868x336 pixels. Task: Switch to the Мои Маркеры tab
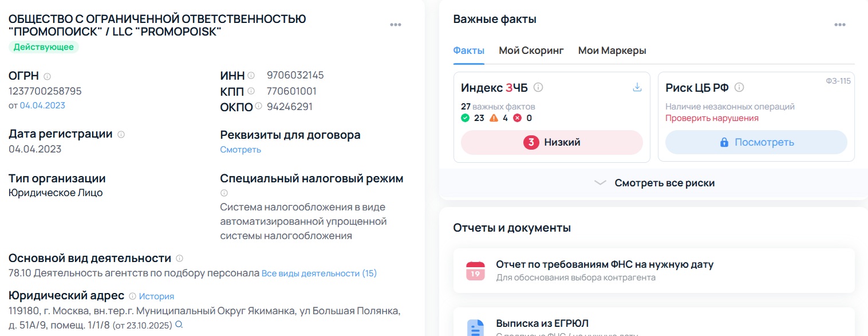coord(612,50)
